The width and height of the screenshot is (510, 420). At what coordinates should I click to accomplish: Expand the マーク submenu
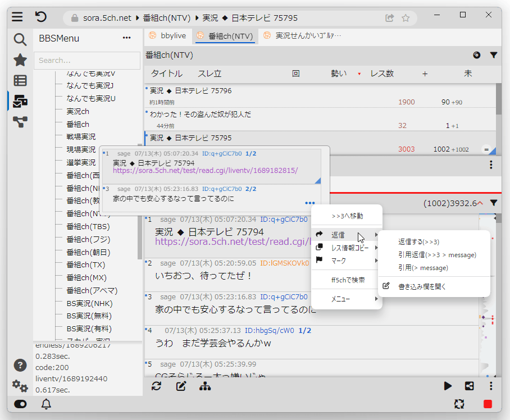347,261
